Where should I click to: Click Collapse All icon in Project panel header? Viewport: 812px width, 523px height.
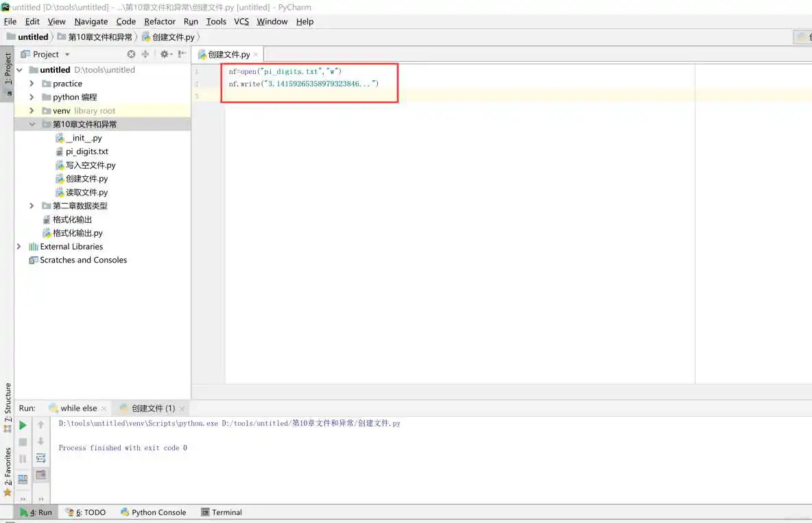145,54
